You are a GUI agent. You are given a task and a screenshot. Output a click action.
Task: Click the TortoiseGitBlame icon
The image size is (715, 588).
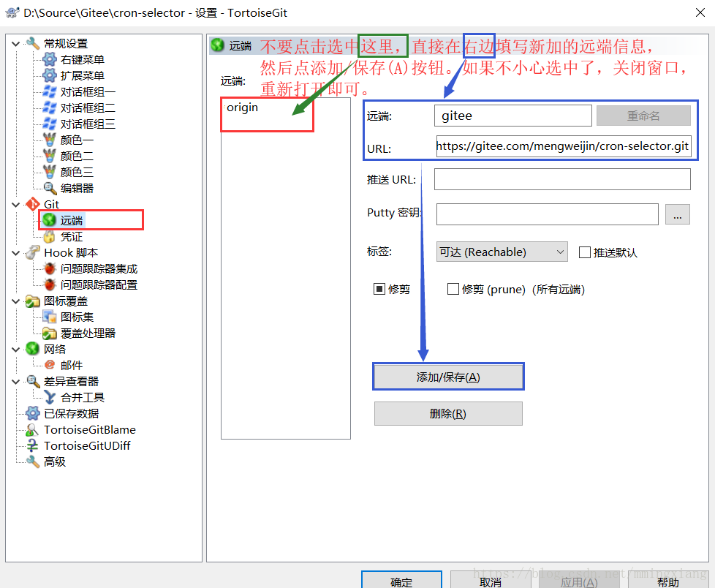tap(33, 429)
